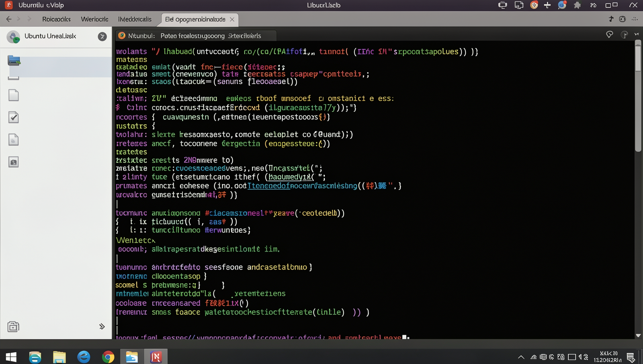The height and width of the screenshot is (364, 643).
Task: Expand the hidden system tray icons
Action: click(521, 357)
